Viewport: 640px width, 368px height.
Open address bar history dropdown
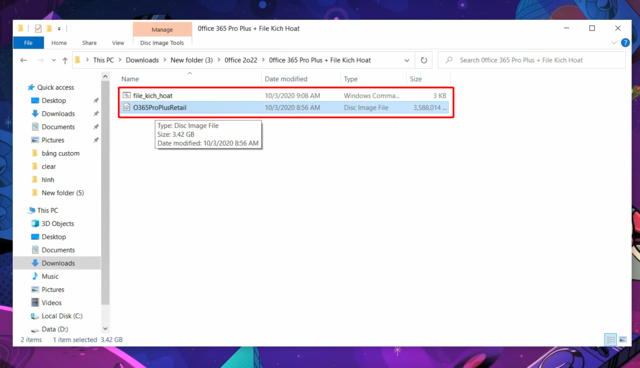tap(407, 60)
